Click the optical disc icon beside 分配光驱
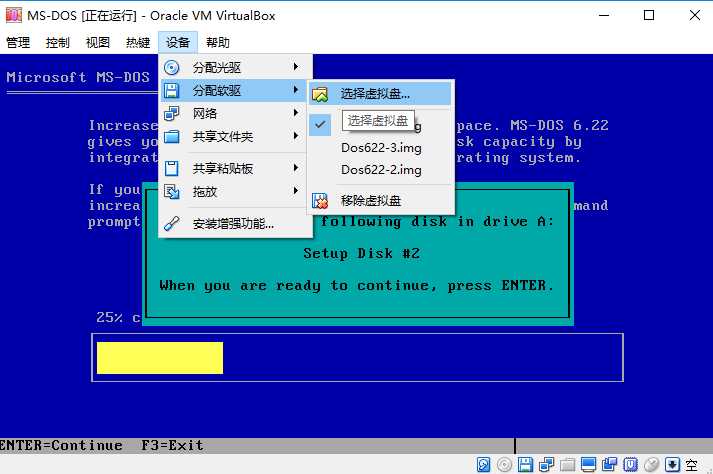 171,67
